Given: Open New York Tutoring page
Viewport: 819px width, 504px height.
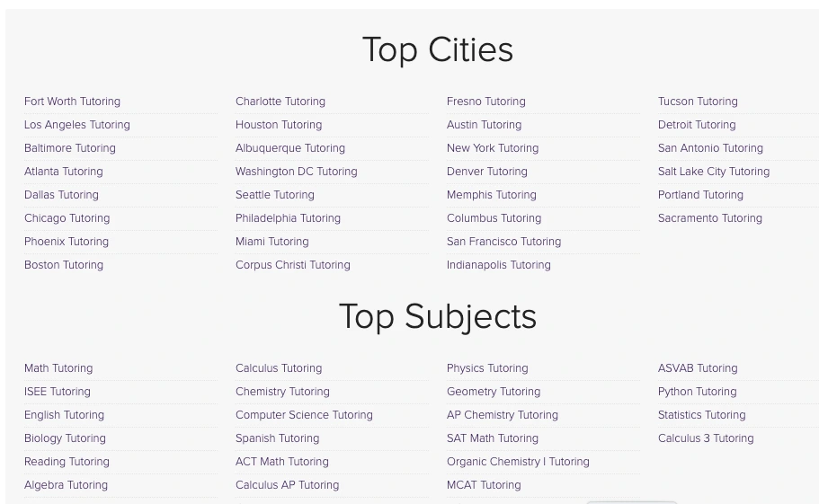Looking at the screenshot, I should pyautogui.click(x=492, y=148).
